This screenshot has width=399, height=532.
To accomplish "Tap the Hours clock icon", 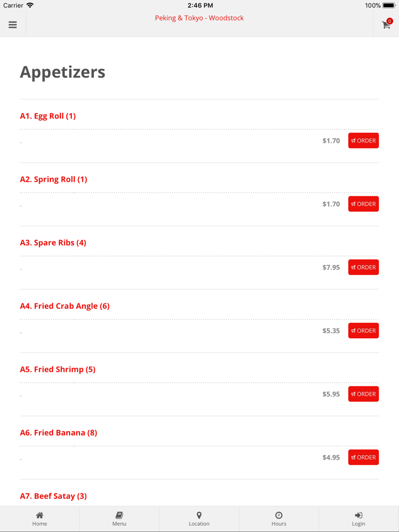I will pos(279,515).
